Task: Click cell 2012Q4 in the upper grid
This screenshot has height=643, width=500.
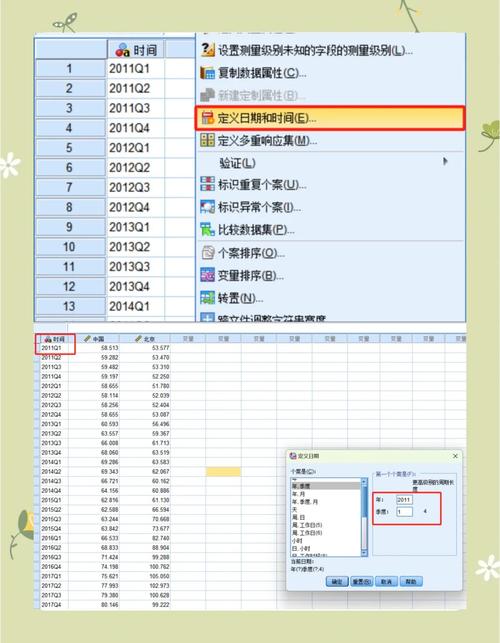Action: (x=135, y=207)
